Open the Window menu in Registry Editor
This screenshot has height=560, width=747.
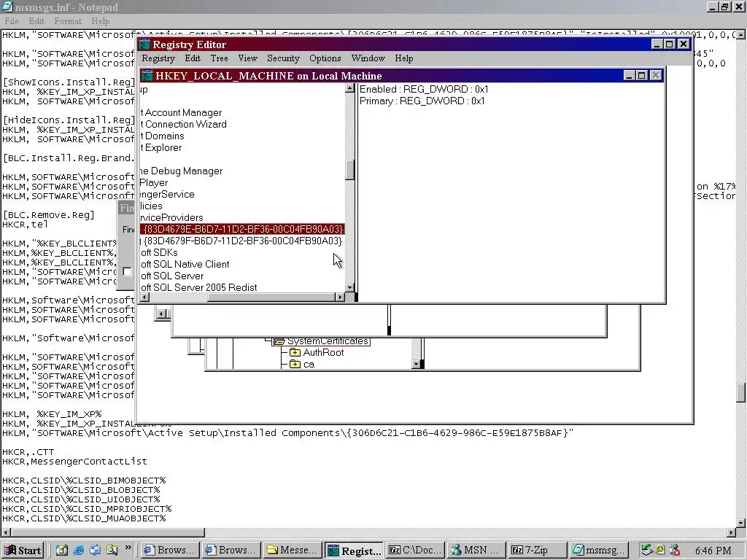pyautogui.click(x=368, y=58)
